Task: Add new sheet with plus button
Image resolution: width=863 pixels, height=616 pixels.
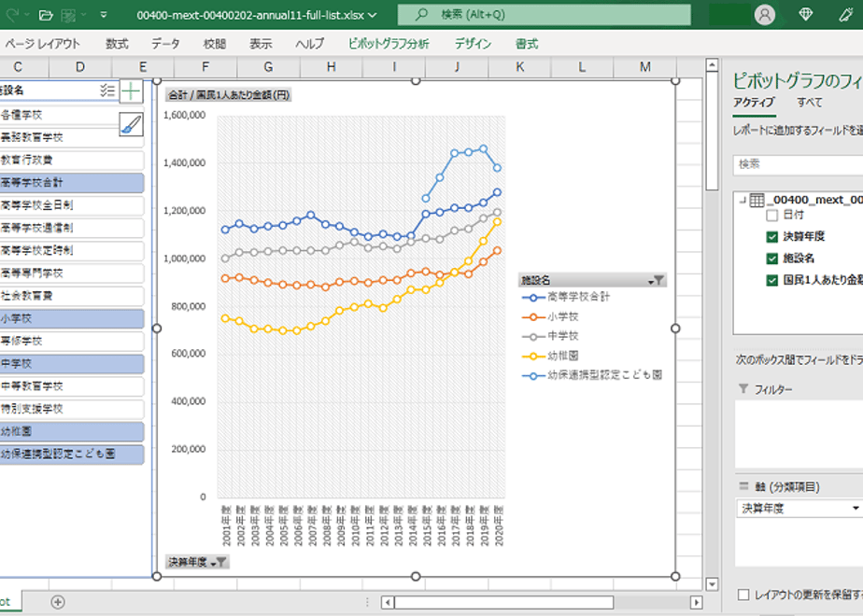Action: click(x=58, y=602)
